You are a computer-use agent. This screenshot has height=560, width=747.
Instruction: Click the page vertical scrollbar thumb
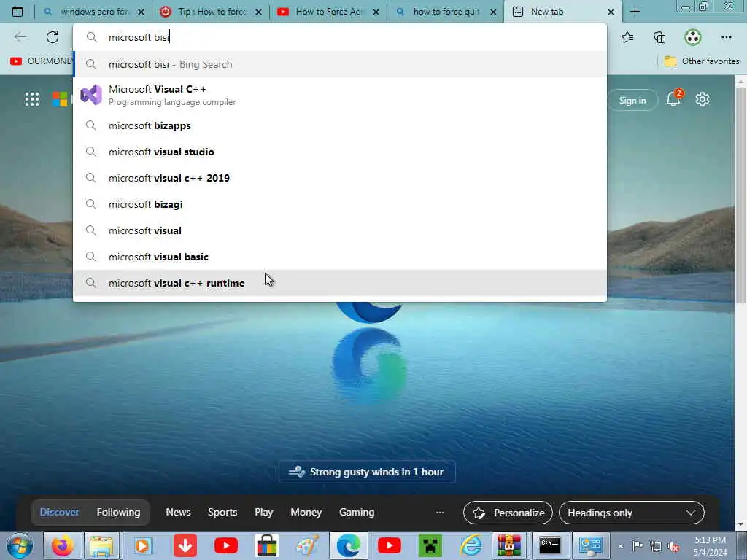click(740, 195)
